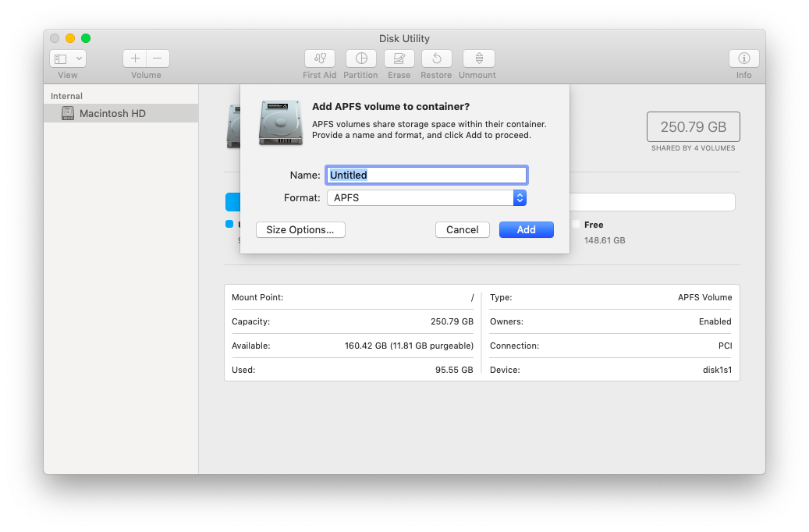Open Size Options for the volume
The image size is (809, 532).
pyautogui.click(x=300, y=229)
